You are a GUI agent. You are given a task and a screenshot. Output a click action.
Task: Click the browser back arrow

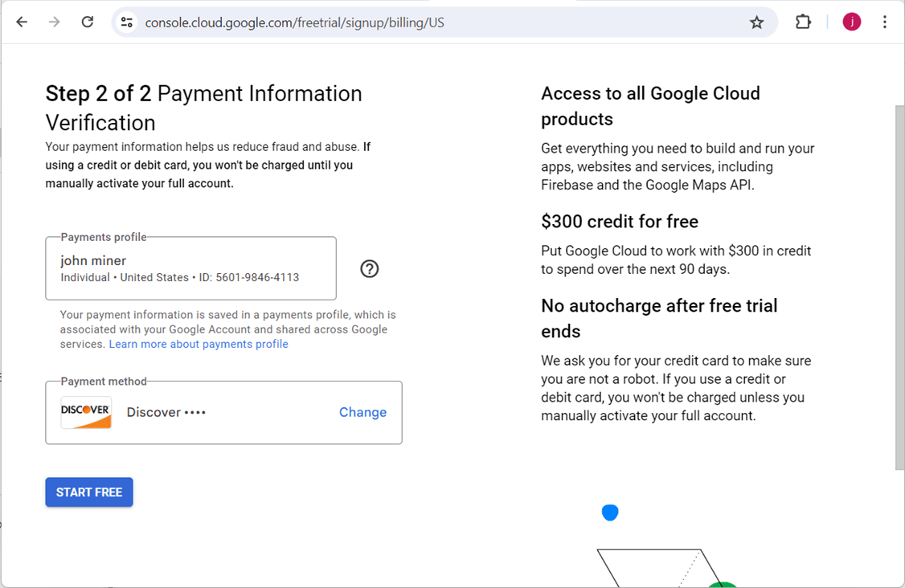[x=22, y=22]
